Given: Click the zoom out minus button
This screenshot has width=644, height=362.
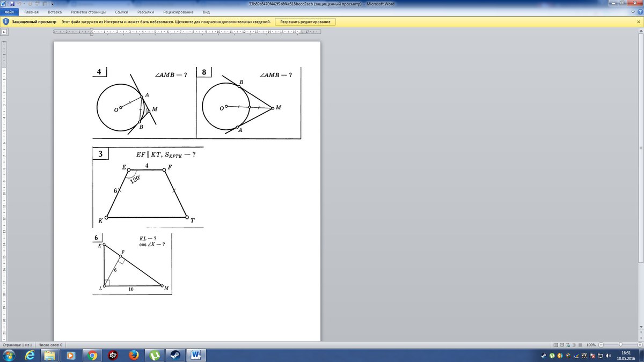Looking at the screenshot, I should 601,345.
